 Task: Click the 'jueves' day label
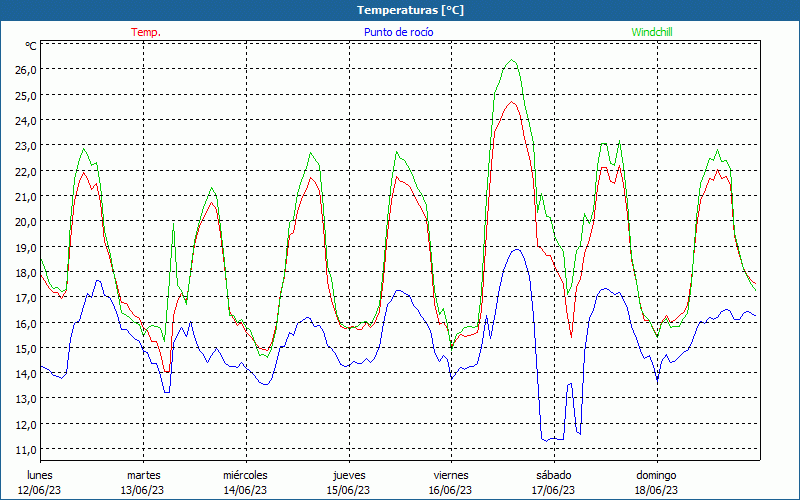(349, 475)
